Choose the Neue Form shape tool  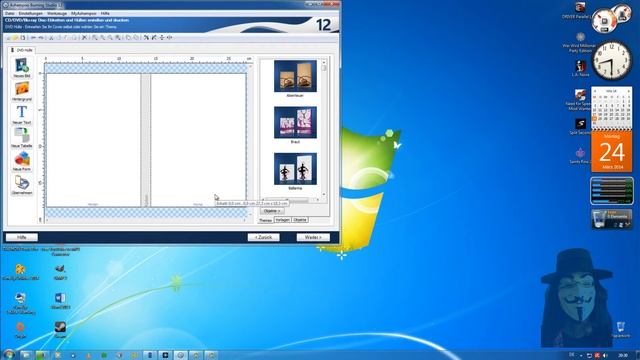pos(22,161)
